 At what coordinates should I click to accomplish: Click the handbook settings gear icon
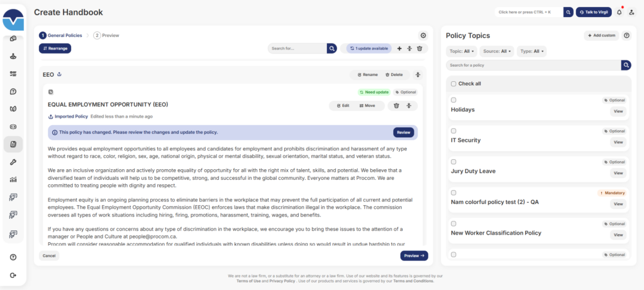click(423, 36)
